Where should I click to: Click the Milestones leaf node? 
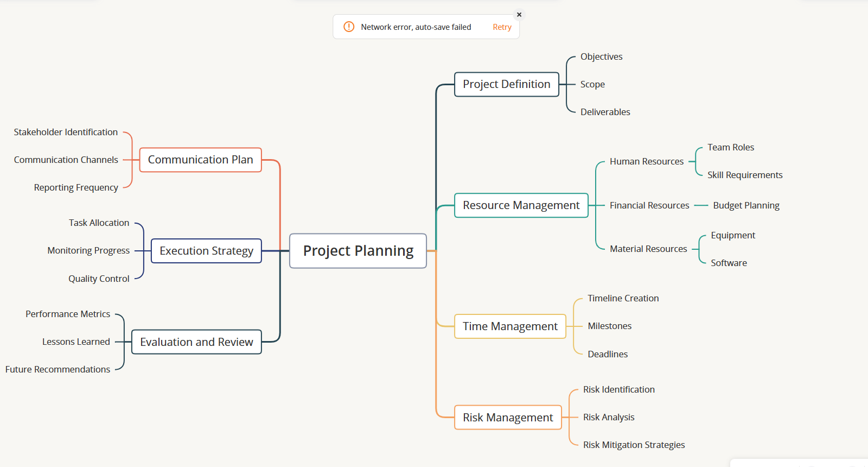[x=609, y=326]
